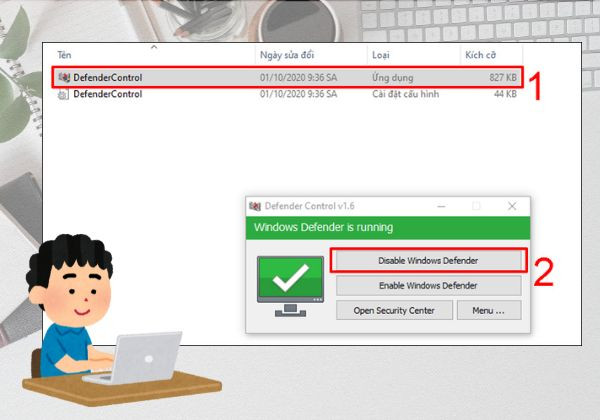600x420 pixels.
Task: Click the Defender Control title bar icon
Action: pyautogui.click(x=255, y=206)
